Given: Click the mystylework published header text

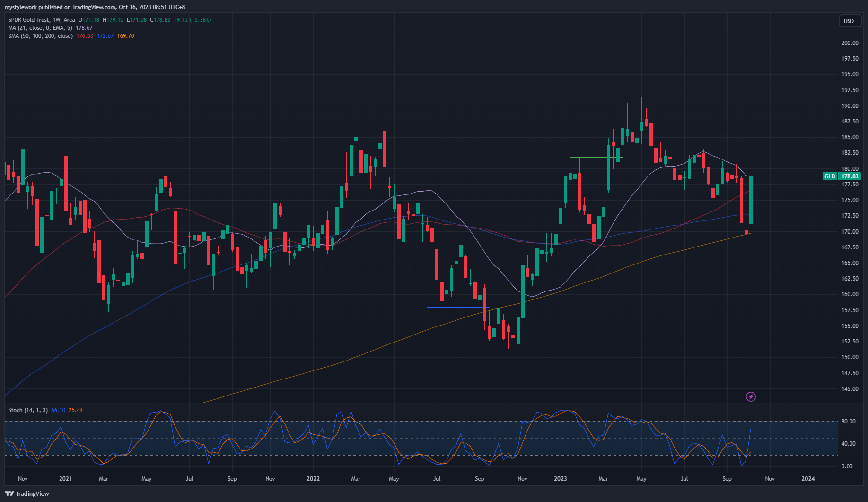Looking at the screenshot, I should [95, 7].
